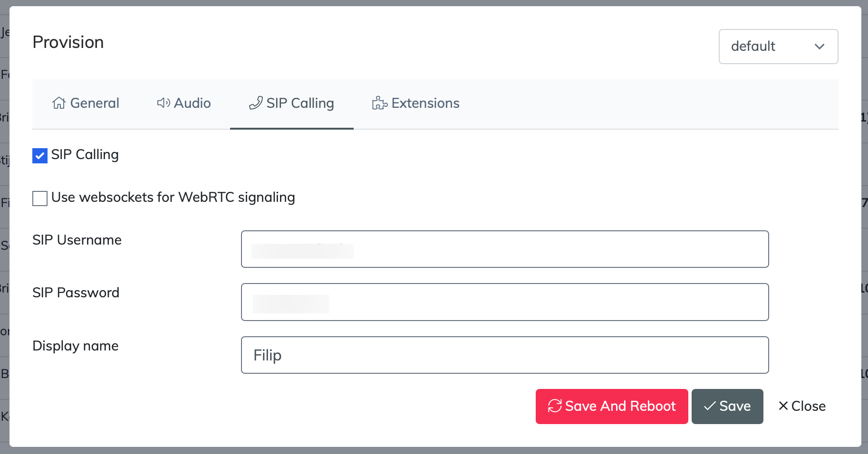
Task: Enable websockets for WebRTC signaling
Action: [40, 199]
